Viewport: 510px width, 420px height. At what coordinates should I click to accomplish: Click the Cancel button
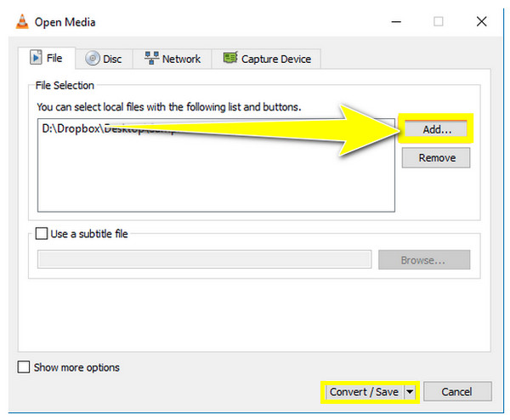tap(457, 392)
